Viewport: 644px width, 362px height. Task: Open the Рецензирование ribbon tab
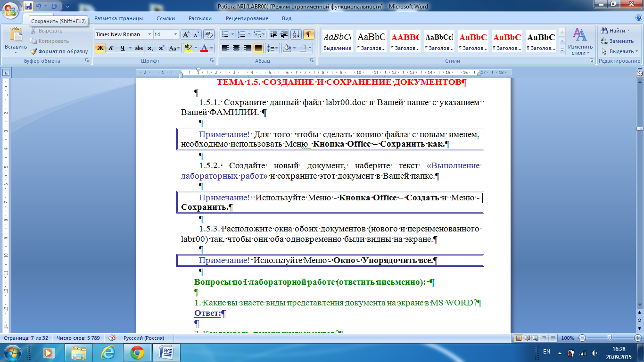[x=247, y=18]
